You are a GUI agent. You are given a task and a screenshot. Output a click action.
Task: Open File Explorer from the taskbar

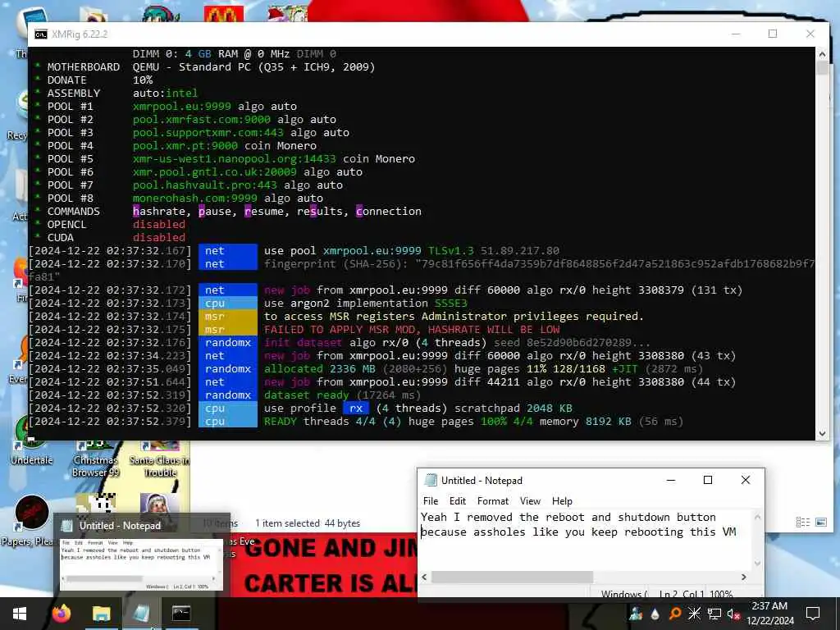(101, 614)
